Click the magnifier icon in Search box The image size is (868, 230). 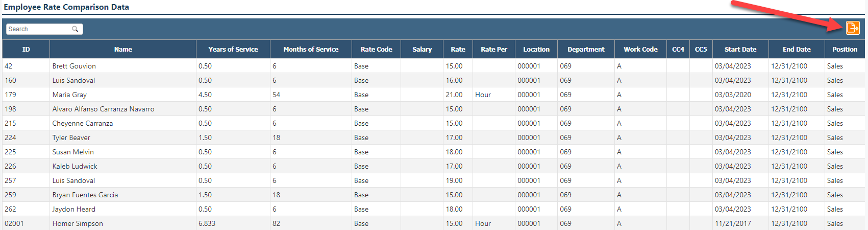(75, 29)
